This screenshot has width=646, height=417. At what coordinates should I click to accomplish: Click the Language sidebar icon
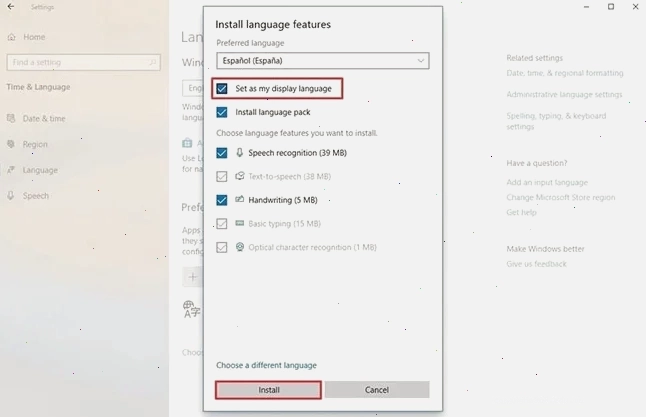(x=11, y=170)
